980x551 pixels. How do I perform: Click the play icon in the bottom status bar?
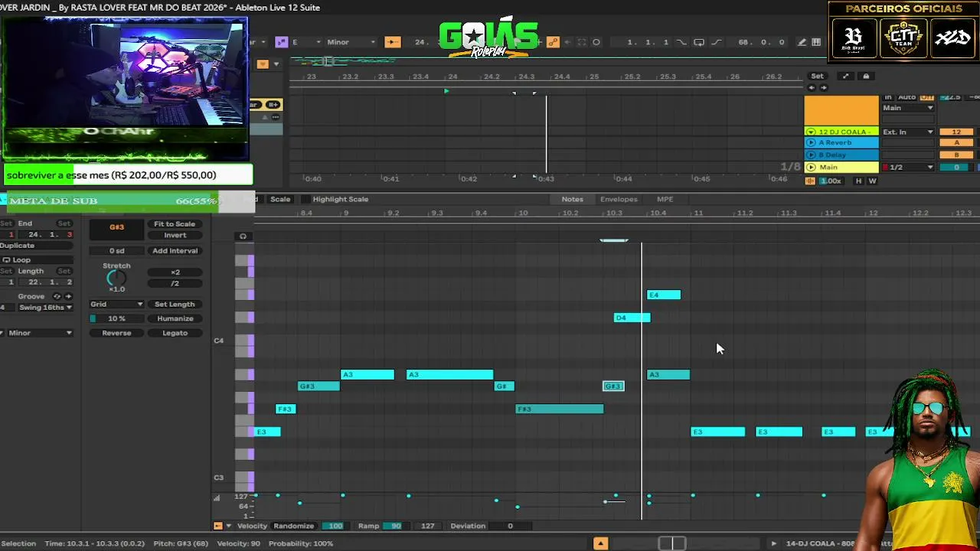click(x=773, y=543)
